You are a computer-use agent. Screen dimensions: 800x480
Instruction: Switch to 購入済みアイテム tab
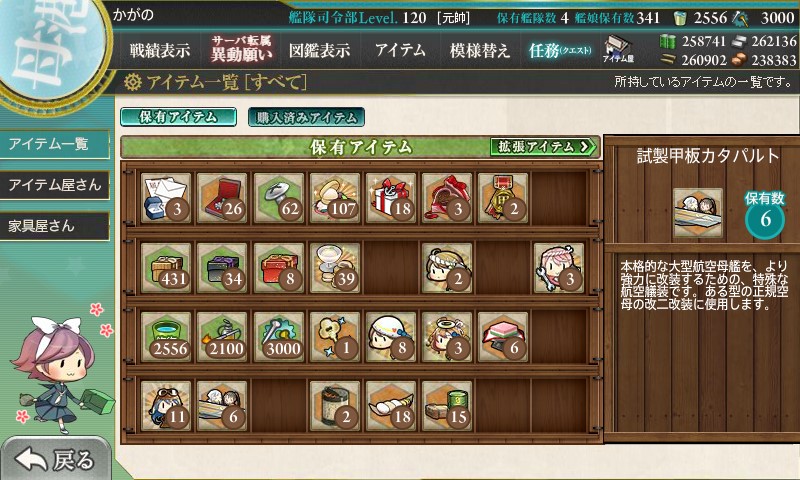pyautogui.click(x=306, y=117)
